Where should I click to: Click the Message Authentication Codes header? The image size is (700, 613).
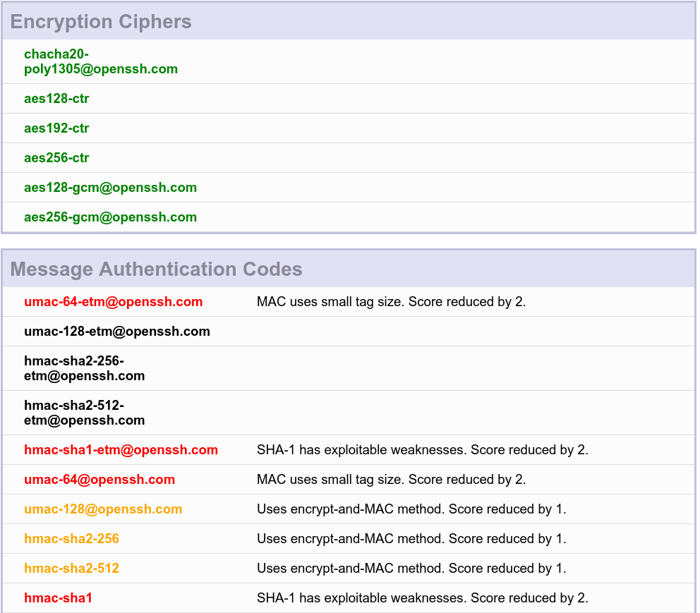click(x=156, y=269)
